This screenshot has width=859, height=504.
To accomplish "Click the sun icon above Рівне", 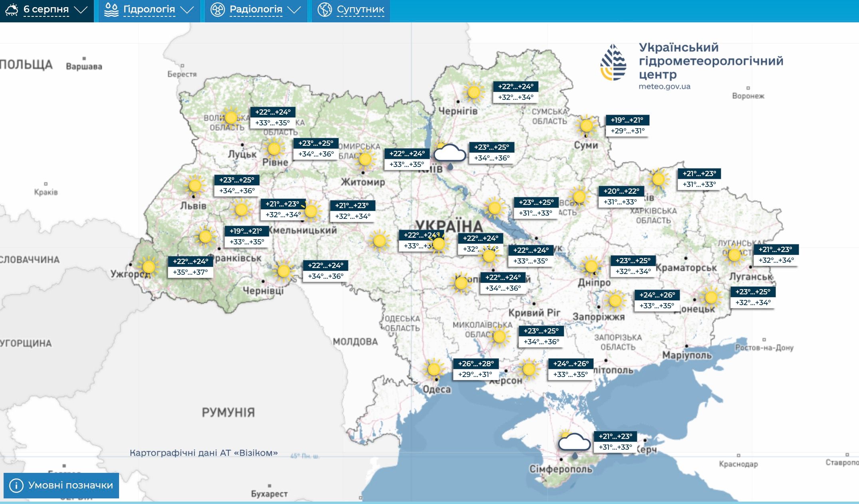I will click(274, 149).
